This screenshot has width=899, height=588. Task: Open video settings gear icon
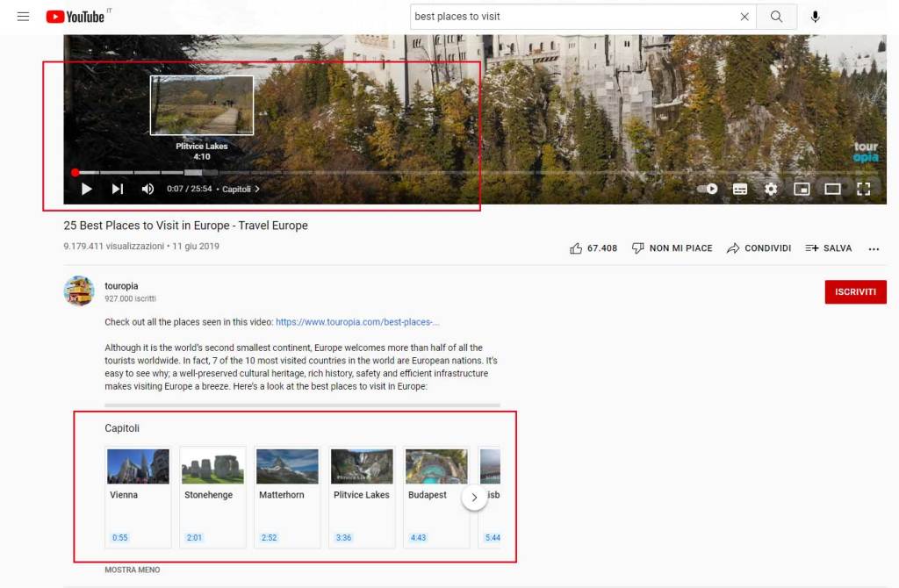point(771,189)
